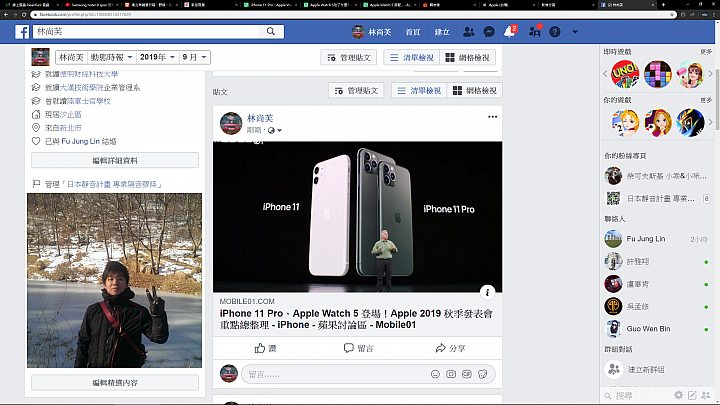
Task: Open the iPhone 11 Pro Mobile01 article title
Action: point(356,319)
